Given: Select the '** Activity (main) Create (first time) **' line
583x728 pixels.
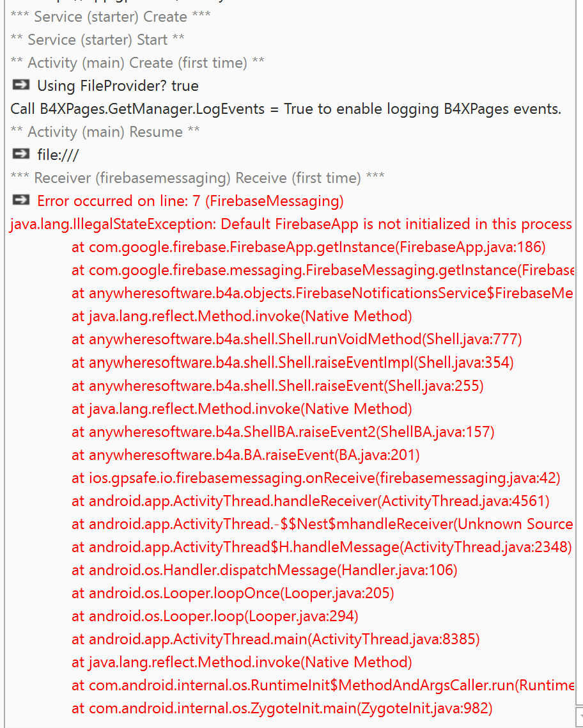Looking at the screenshot, I should [137, 63].
